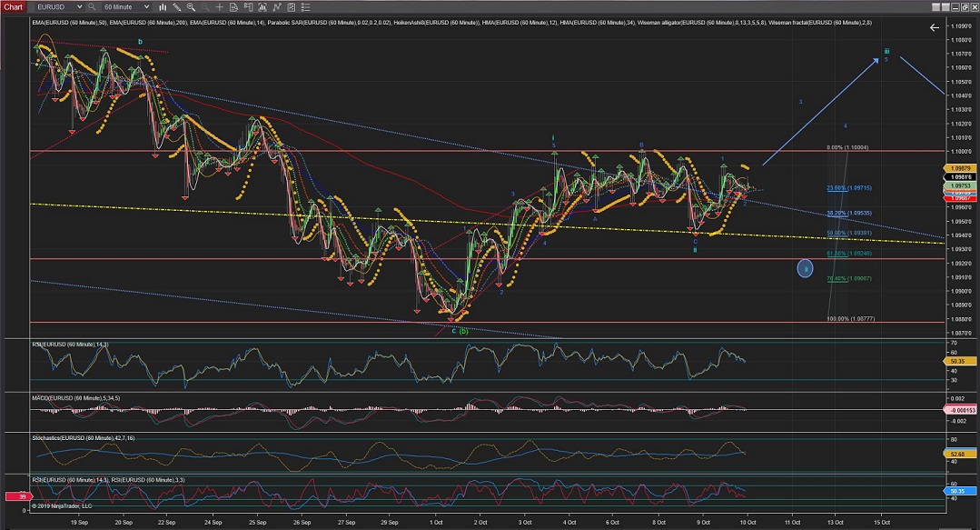
Task: Click the Stochastics value marker 52.68
Action: point(958,454)
